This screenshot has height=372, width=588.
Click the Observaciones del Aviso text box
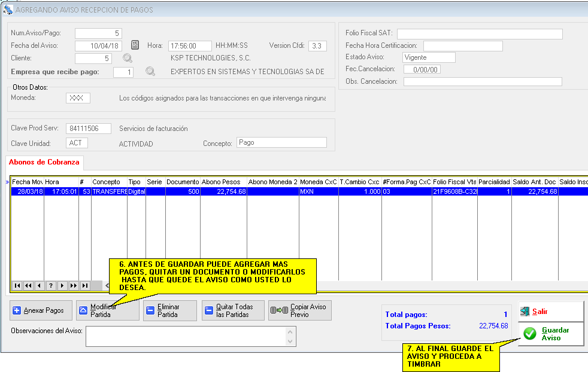(190, 336)
